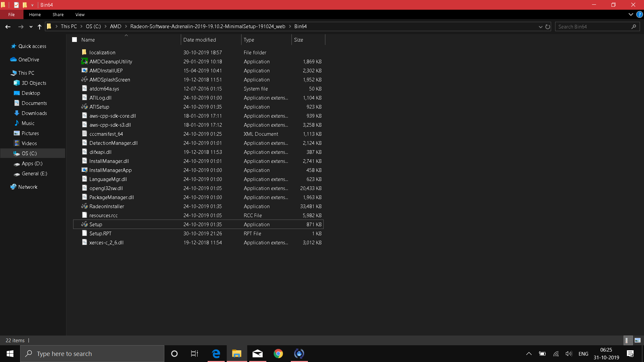Select the localization folder icon
The image size is (644, 362).
pos(84,52)
